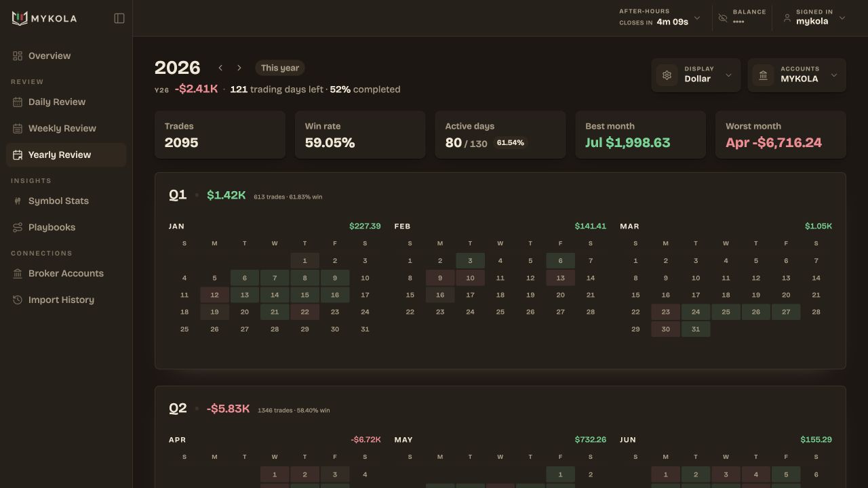Open Overview page
The height and width of the screenshot is (488, 868).
click(x=66, y=56)
